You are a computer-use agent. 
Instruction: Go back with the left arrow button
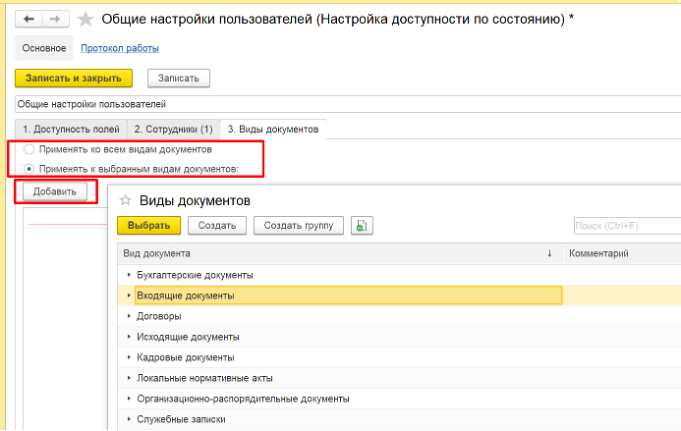point(29,19)
